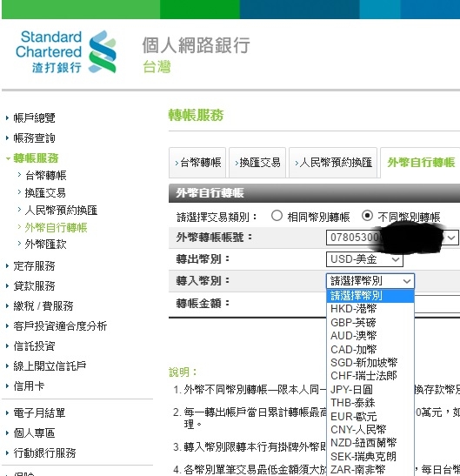Open 電子月結單 in the sidebar
The height and width of the screenshot is (476, 460).
point(39,412)
